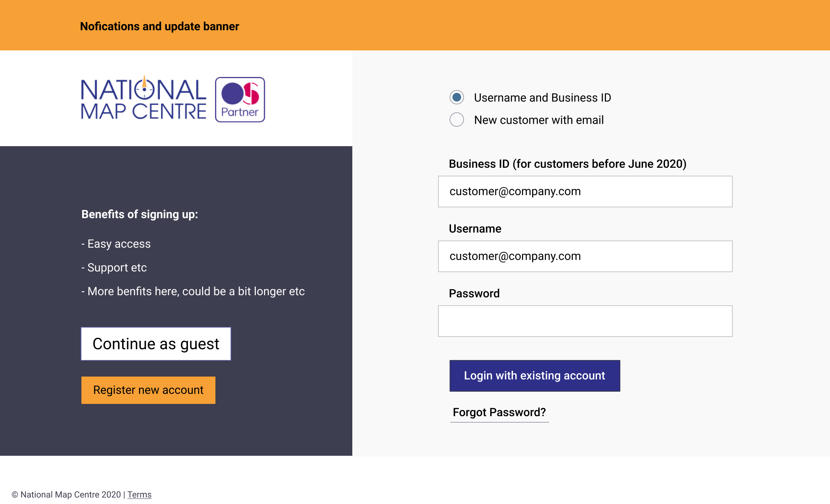Click the Username and Business ID label
The height and width of the screenshot is (504, 830).
[542, 98]
